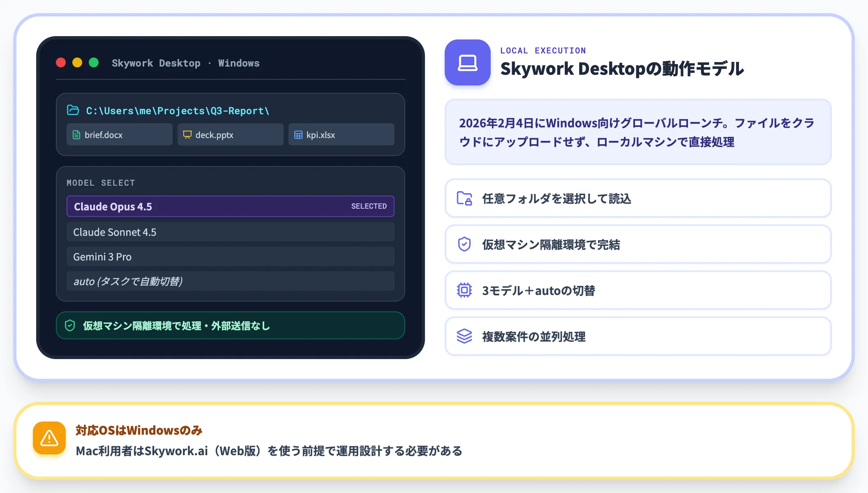
Task: Pick the Gemini 3 Pro model
Action: 231,257
